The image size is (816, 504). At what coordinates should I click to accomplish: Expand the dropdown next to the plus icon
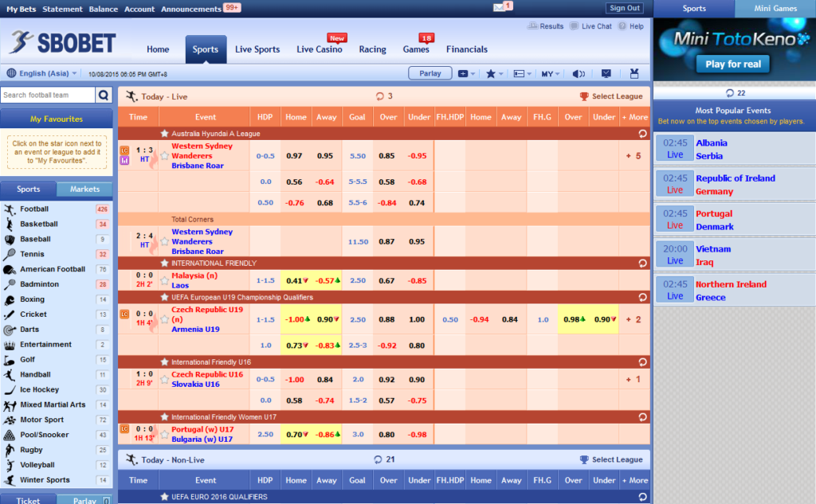click(473, 72)
